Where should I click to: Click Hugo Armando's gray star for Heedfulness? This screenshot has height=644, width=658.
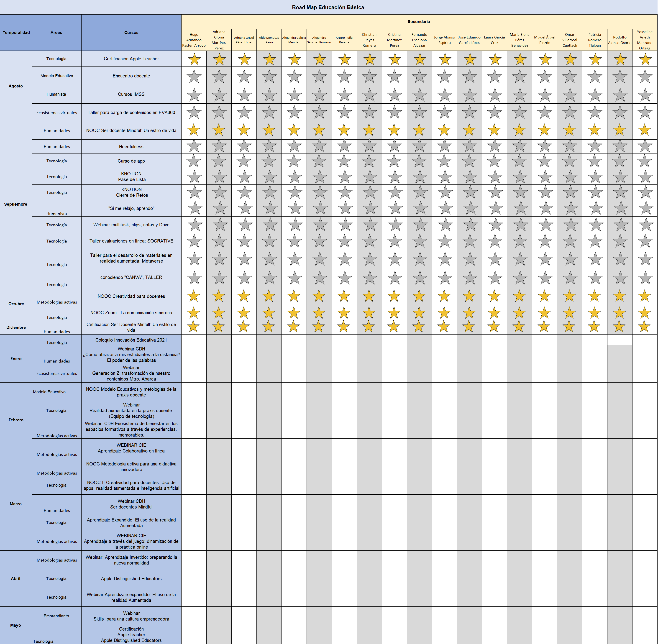click(194, 146)
